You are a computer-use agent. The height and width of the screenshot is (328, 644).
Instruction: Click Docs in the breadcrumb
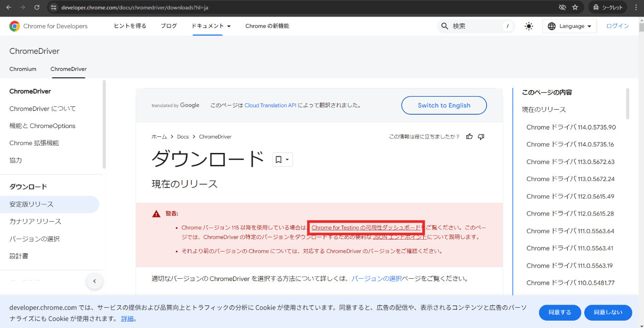(183, 137)
